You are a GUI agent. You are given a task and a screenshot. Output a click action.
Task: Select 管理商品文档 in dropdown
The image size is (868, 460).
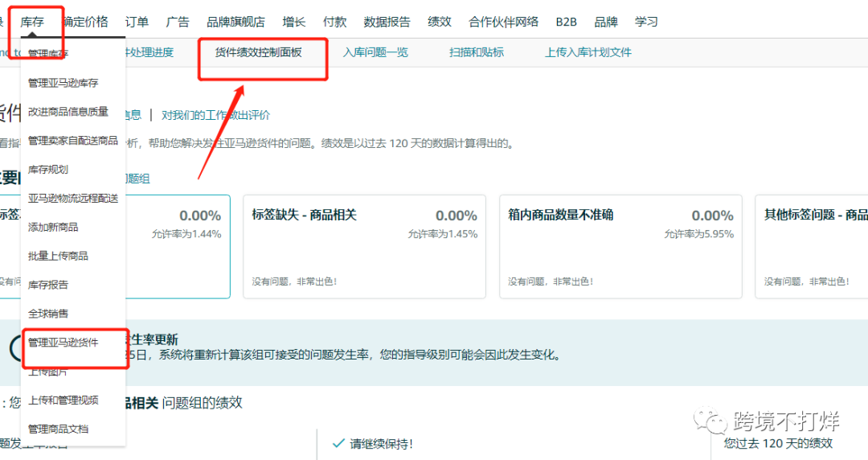(x=58, y=429)
